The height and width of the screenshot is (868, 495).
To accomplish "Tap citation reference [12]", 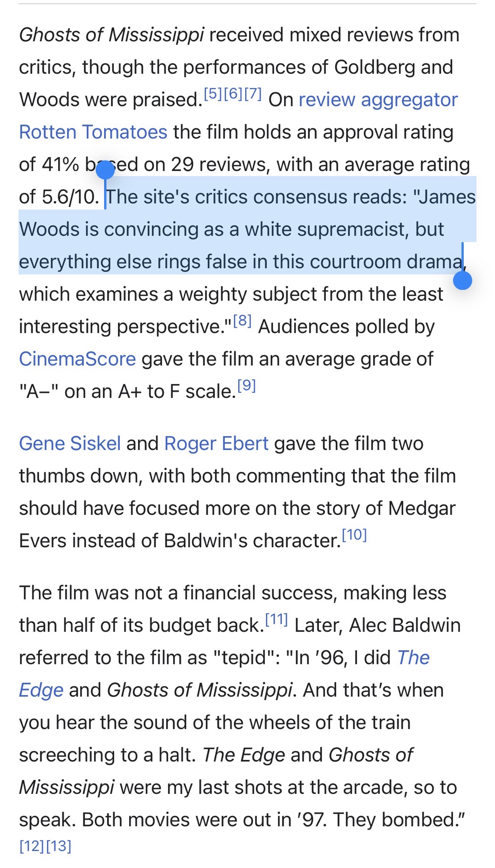I will (32, 846).
